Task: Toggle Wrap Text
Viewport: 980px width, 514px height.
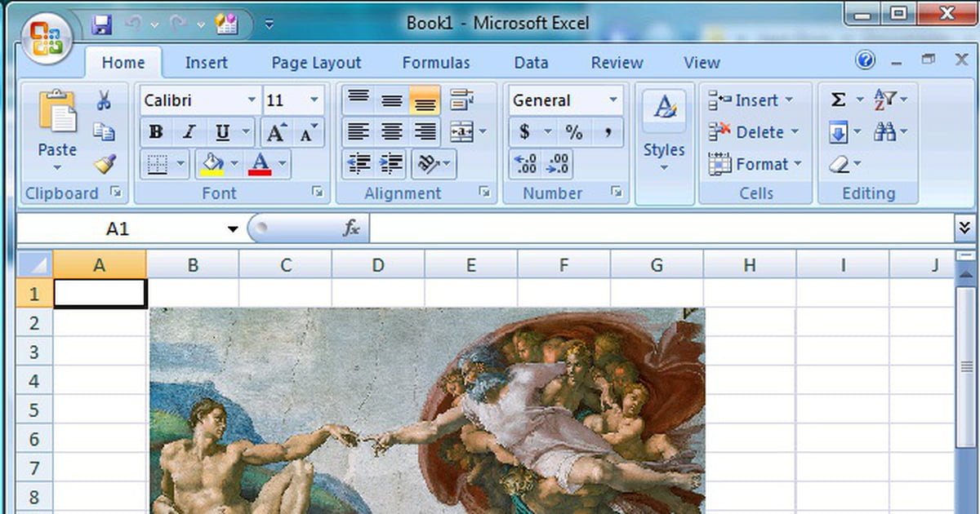Action: [x=461, y=100]
